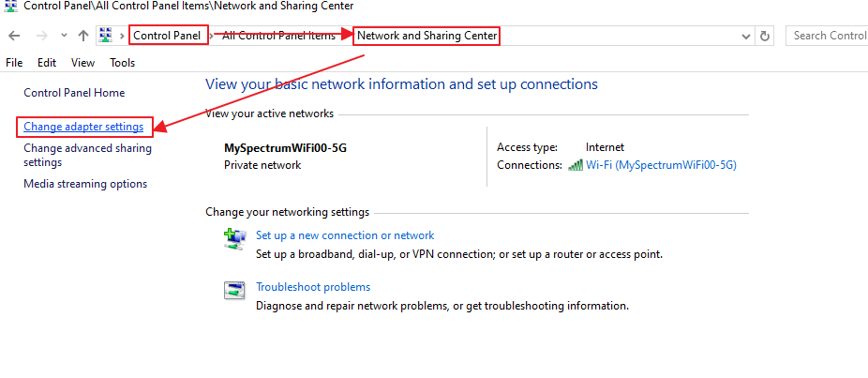The width and height of the screenshot is (868, 378).
Task: Refresh the Control Panel page
Action: (x=765, y=37)
